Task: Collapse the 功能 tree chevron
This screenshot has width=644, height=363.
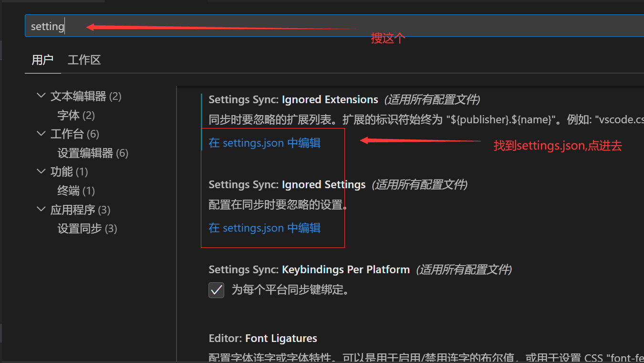Action: [41, 171]
